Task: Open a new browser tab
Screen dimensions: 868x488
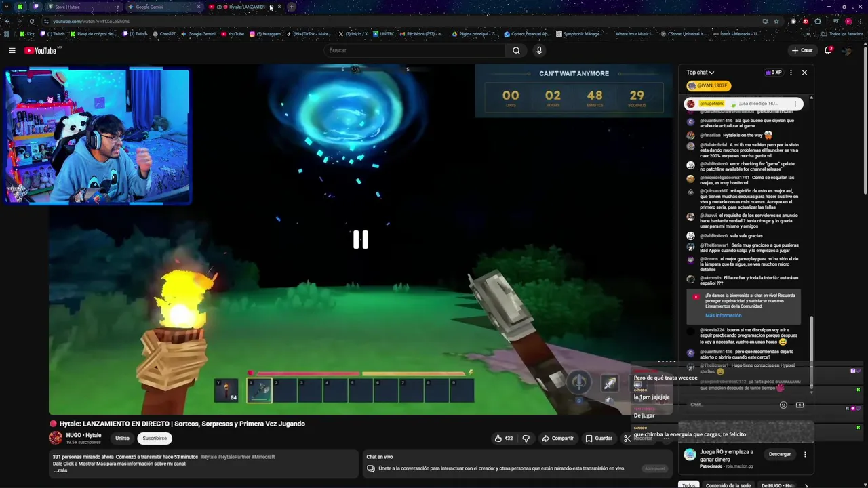Action: 292,7
